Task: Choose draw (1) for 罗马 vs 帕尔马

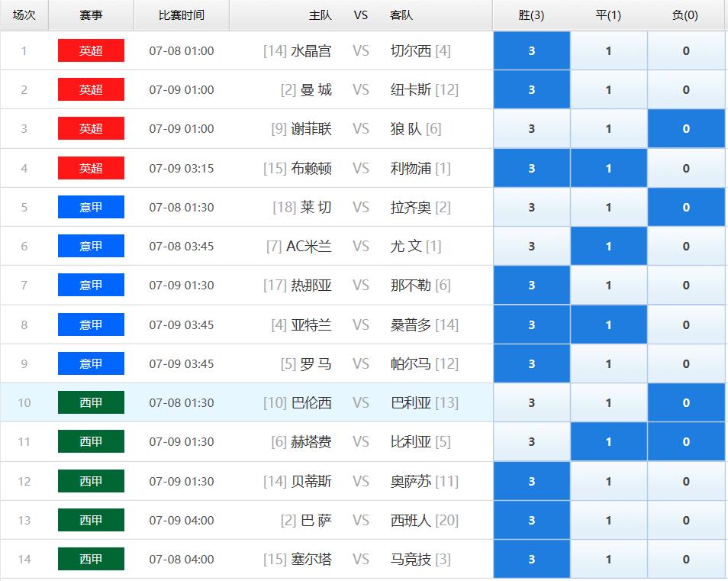Action: tap(609, 363)
